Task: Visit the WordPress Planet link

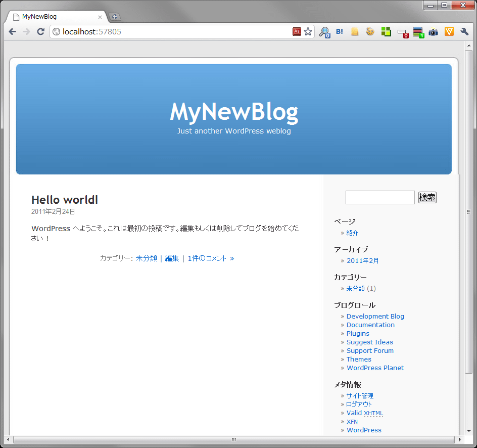Action: 375,368
